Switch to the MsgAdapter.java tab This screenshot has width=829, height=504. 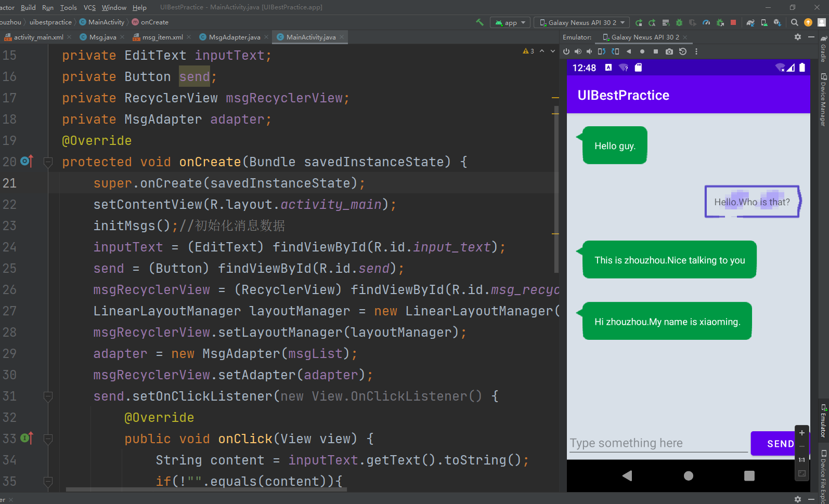(234, 37)
